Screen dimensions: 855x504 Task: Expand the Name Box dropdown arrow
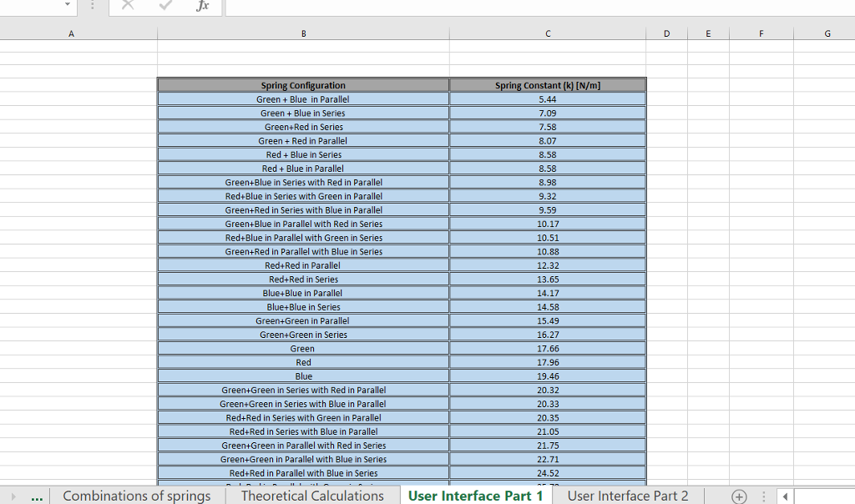[67, 4]
